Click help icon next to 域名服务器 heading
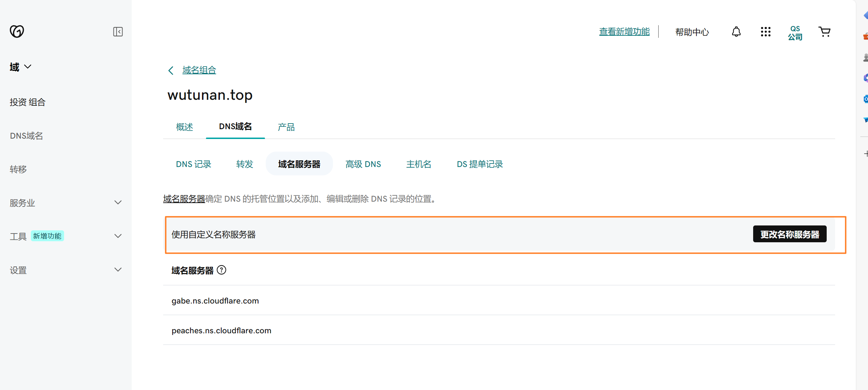 [x=222, y=270]
